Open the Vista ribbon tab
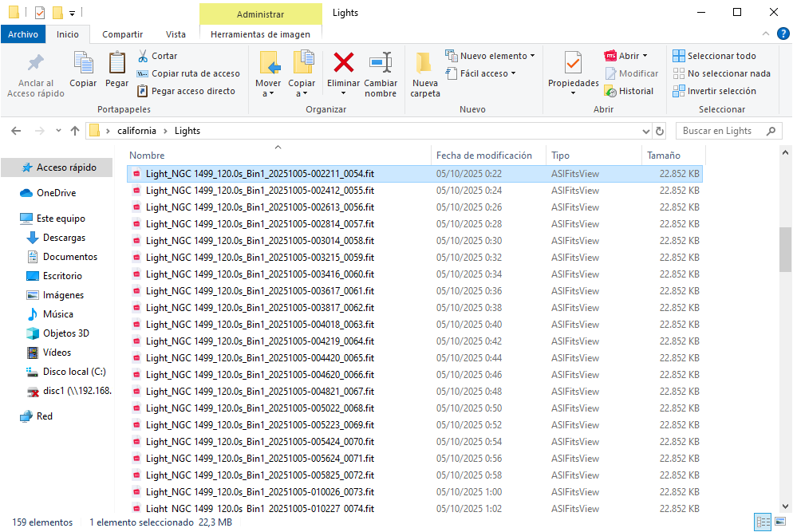Viewport: 793px width, 532px height. click(176, 34)
